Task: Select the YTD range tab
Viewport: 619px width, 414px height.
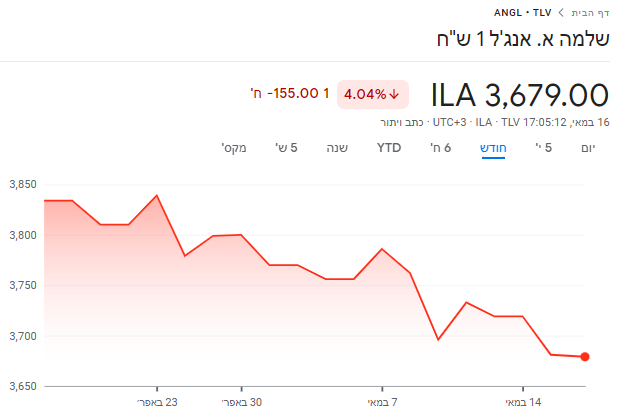Action: tap(389, 148)
